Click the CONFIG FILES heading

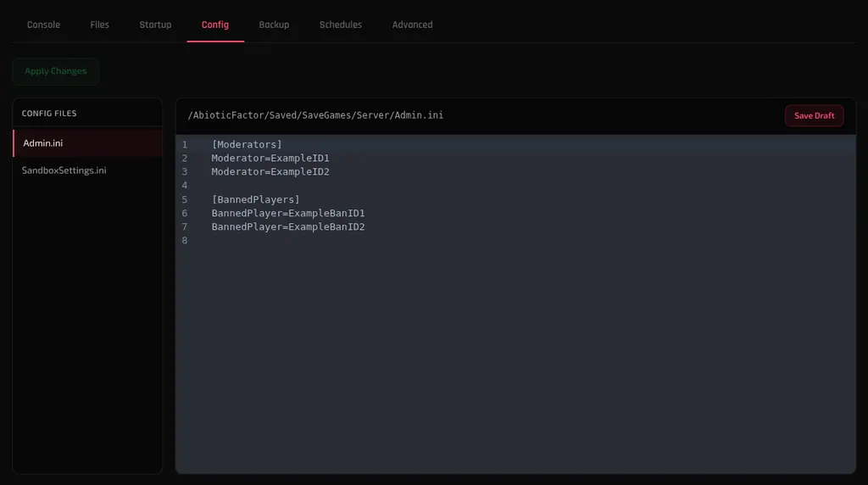[x=49, y=114]
